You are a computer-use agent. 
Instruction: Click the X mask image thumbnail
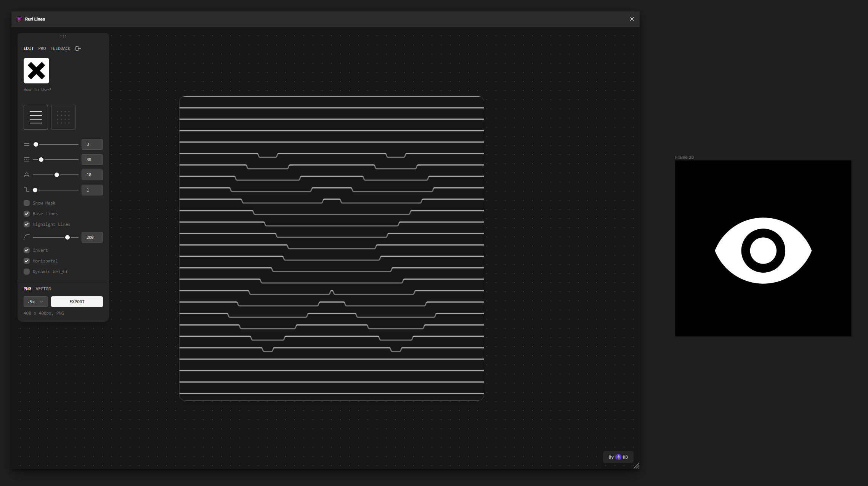[36, 70]
